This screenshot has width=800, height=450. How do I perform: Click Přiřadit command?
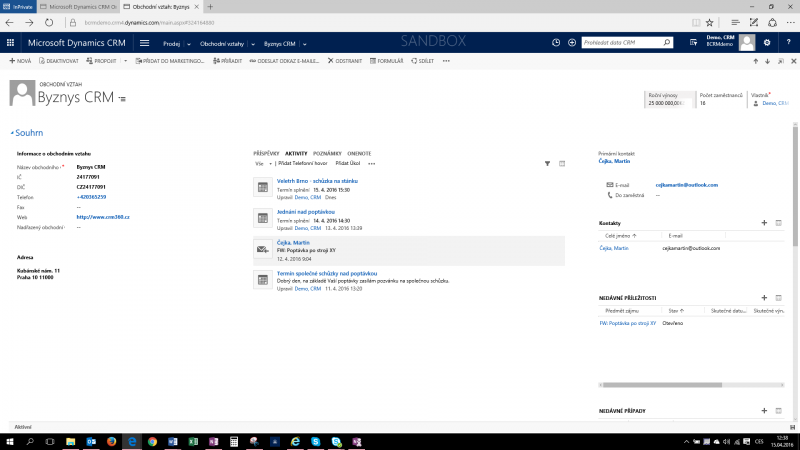228,61
